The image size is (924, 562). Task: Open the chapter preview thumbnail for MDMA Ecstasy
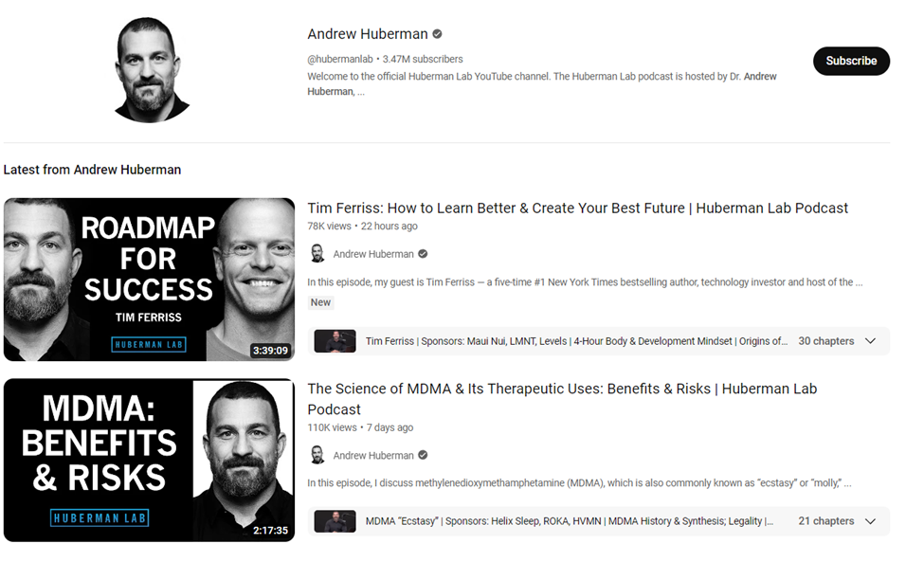click(335, 521)
